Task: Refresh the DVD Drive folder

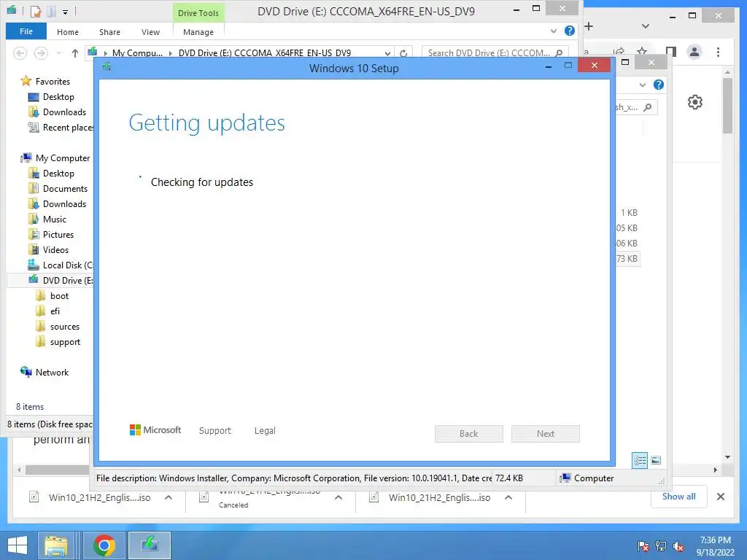Action: pos(403,53)
